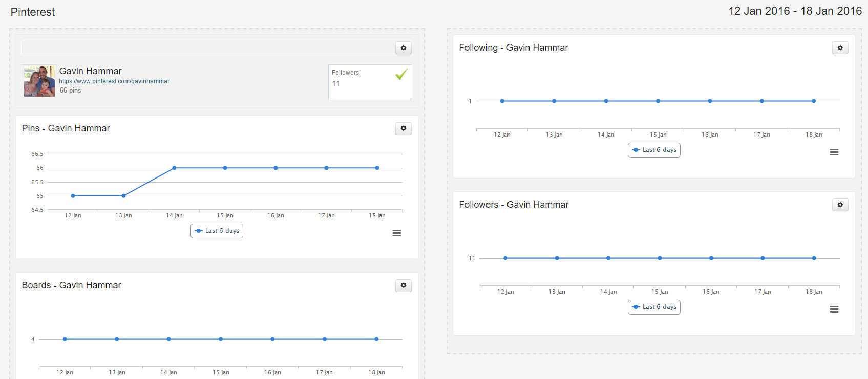Click the 18 Jan data point on Boards chart
The width and height of the screenshot is (868, 379).
(376, 339)
